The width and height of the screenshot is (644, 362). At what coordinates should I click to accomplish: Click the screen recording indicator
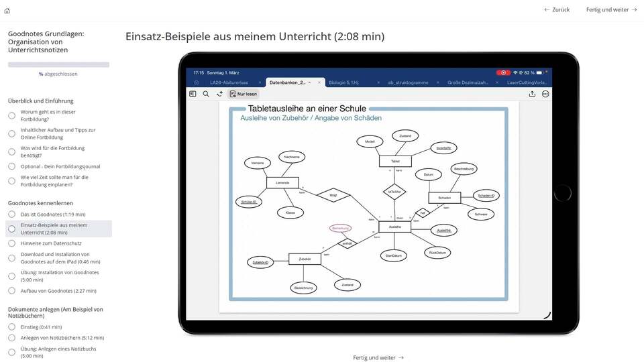503,72
